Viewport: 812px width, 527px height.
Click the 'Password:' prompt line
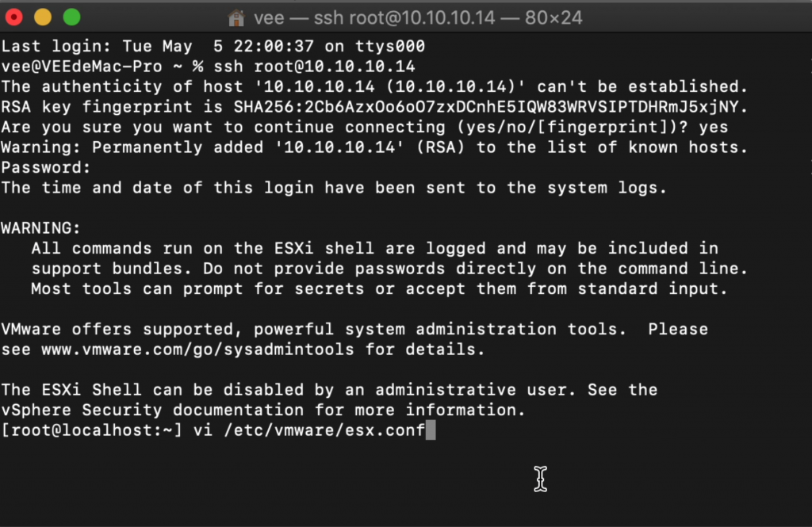(x=46, y=168)
